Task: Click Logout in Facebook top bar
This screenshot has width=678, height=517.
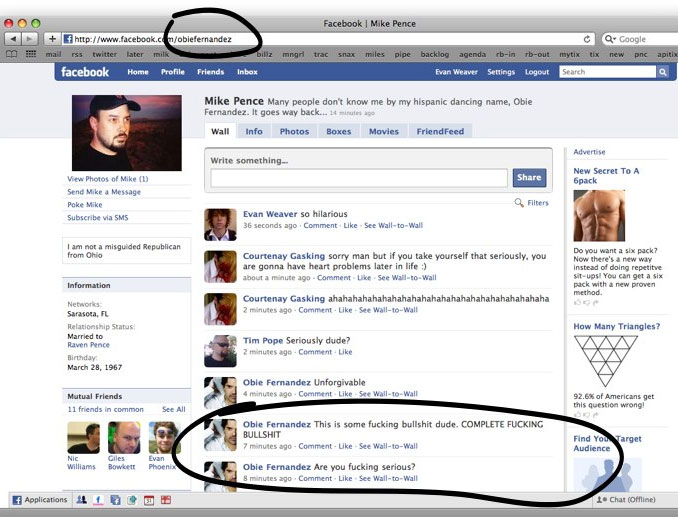Action: pyautogui.click(x=537, y=72)
